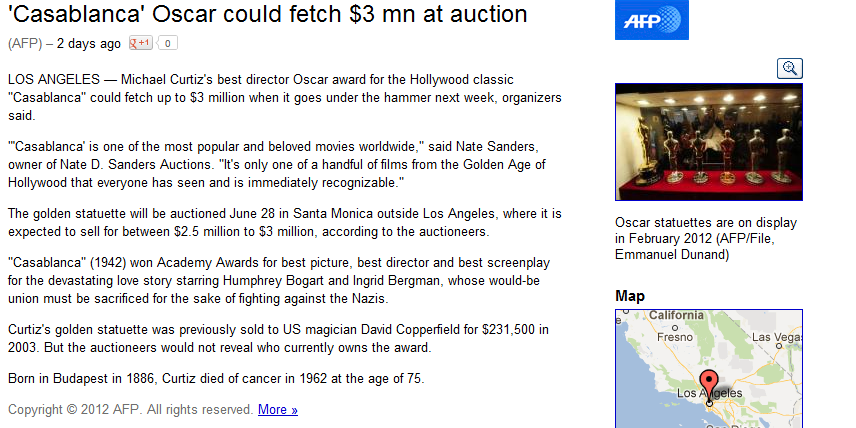Click the Google +1 button

(x=140, y=43)
